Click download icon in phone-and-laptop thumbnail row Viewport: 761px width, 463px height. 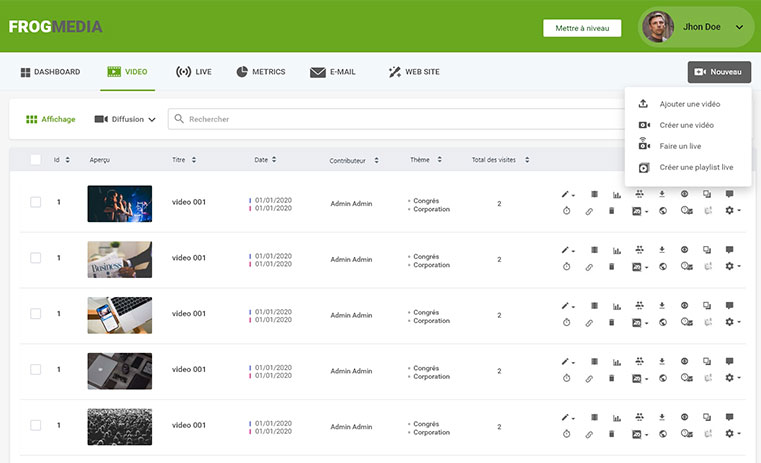point(662,306)
